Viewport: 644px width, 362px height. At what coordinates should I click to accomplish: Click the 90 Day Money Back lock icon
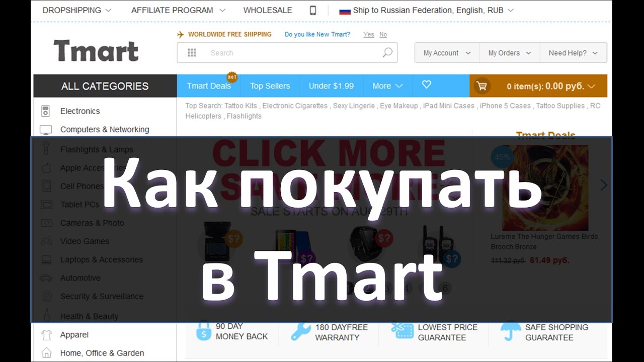click(204, 332)
